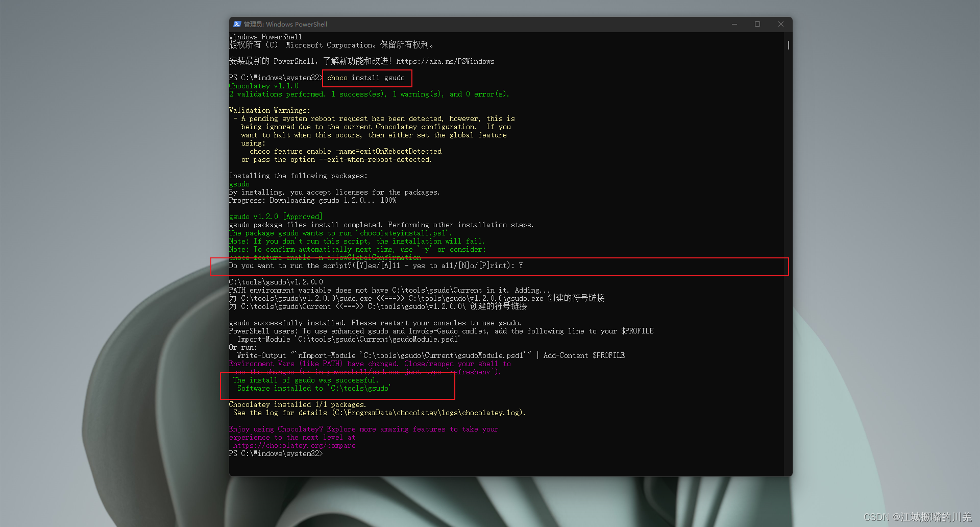This screenshot has width=980, height=527.
Task: Click the By installing, you accept licenses line
Action: click(x=334, y=192)
